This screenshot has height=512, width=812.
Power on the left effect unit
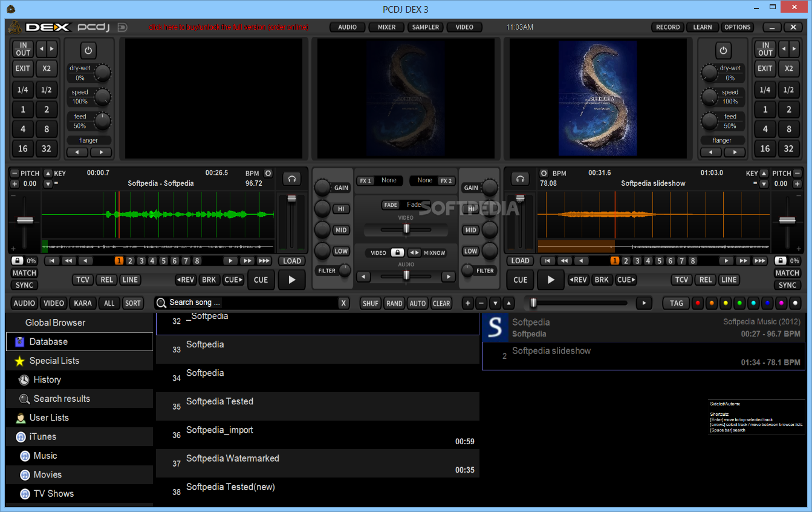tap(88, 50)
